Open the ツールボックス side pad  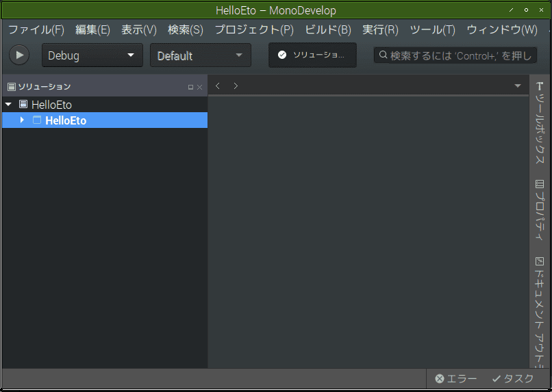click(540, 122)
